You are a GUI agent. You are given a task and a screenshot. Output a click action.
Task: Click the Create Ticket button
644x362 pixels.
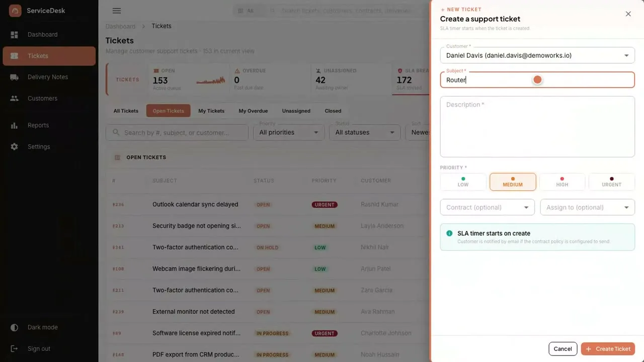(608, 349)
